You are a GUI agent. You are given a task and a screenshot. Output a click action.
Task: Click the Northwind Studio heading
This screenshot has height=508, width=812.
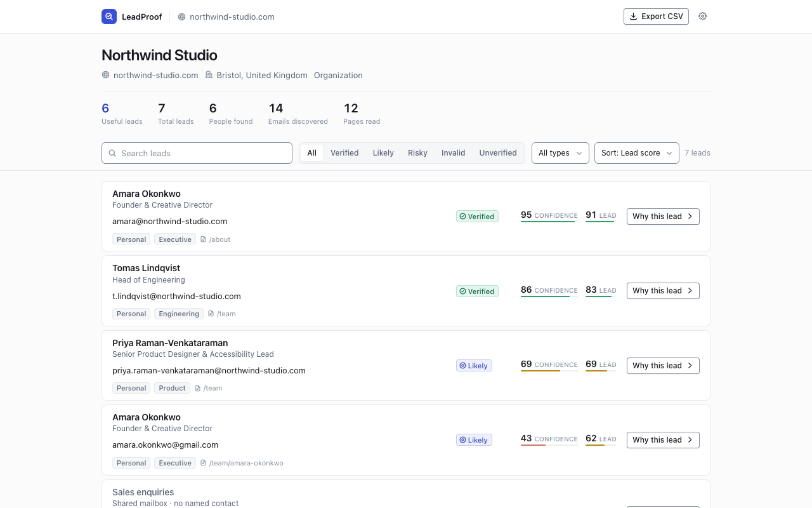(159, 55)
